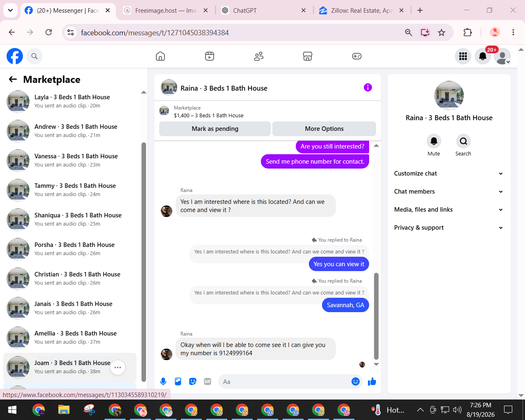Open Vanessa 3 Beds 1 Bath House conversation
The height and width of the screenshot is (420, 525).
[x=70, y=160]
